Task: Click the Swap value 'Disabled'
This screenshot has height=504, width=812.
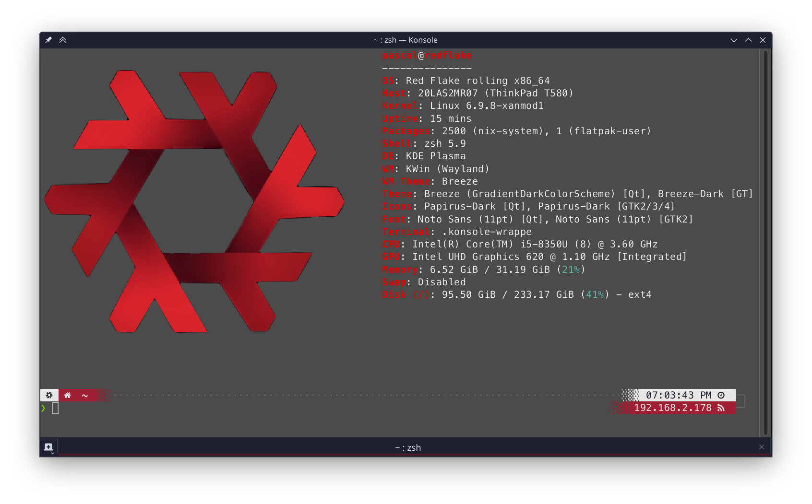Action: (442, 282)
